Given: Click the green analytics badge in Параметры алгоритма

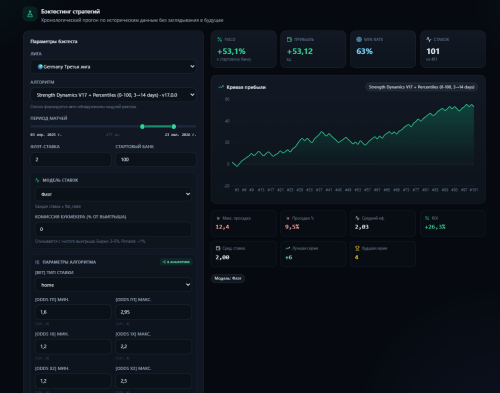Looking at the screenshot, I should point(176,262).
